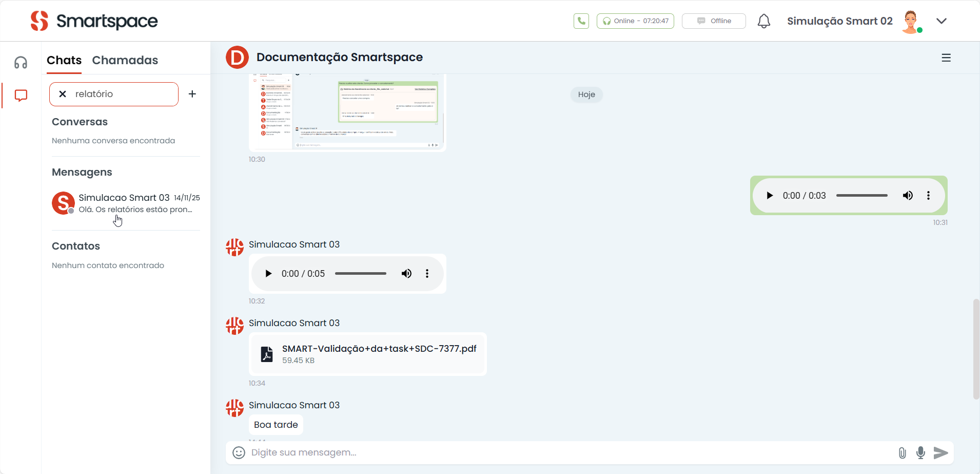Mute the 0:03 audio message
This screenshot has width=980, height=474.
click(908, 196)
